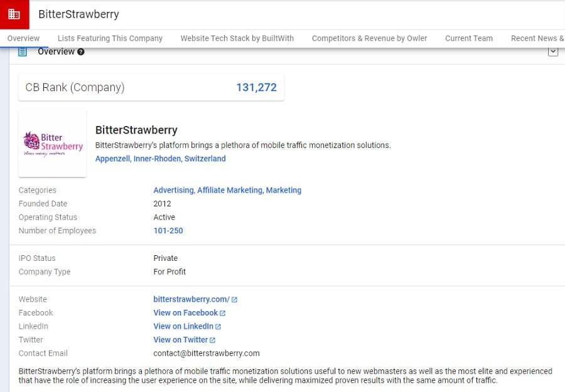Click the Founded Date field label
This screenshot has height=392, width=565.
[x=43, y=204]
